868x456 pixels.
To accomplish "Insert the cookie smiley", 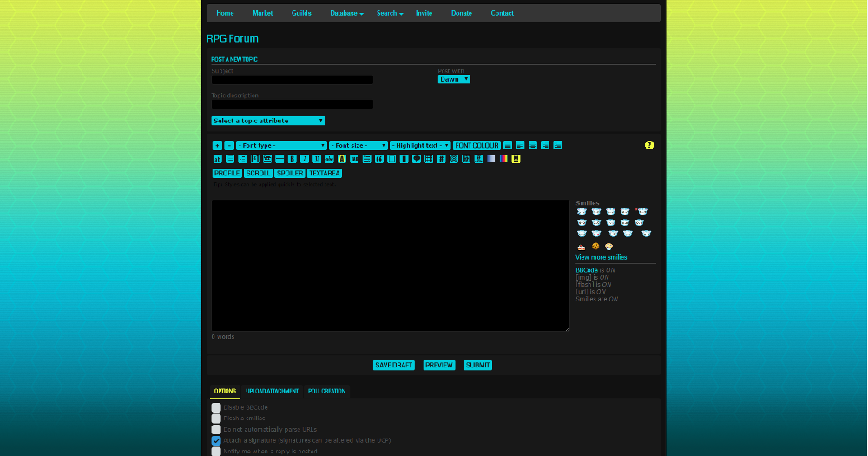I will 595,247.
